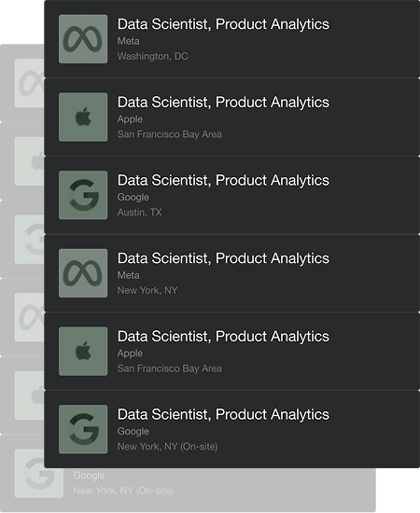Open the Data Scientist title in the Google On-site listing
The height and width of the screenshot is (513, 420).
[223, 414]
